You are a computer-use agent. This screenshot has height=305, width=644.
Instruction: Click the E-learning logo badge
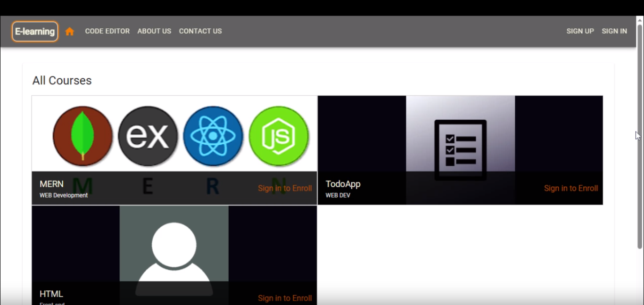pyautogui.click(x=35, y=32)
